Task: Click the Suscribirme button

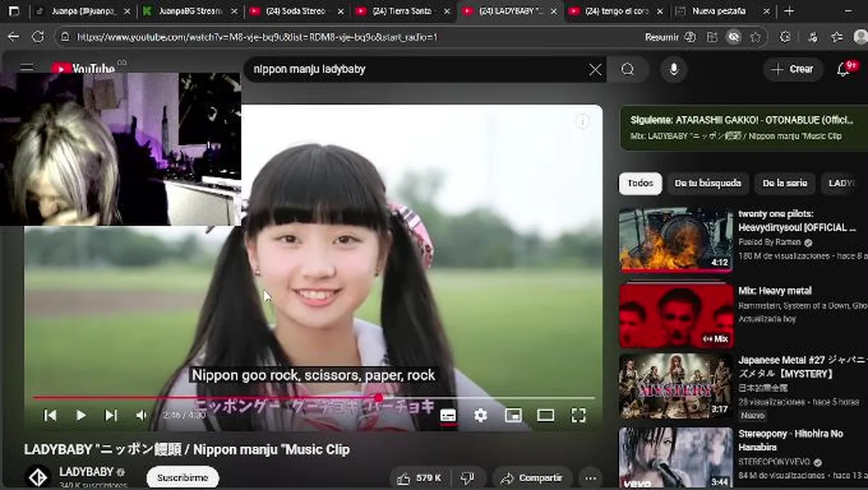Action: [x=182, y=478]
